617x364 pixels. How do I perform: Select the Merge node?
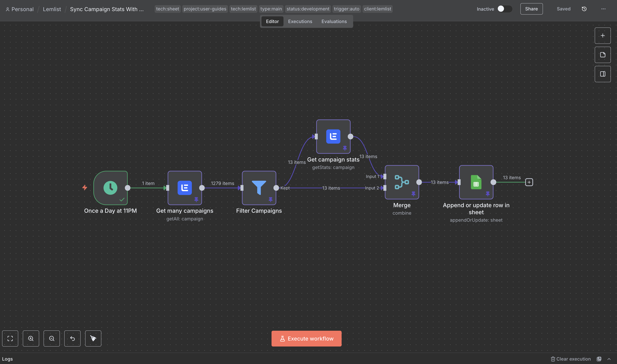point(402,182)
